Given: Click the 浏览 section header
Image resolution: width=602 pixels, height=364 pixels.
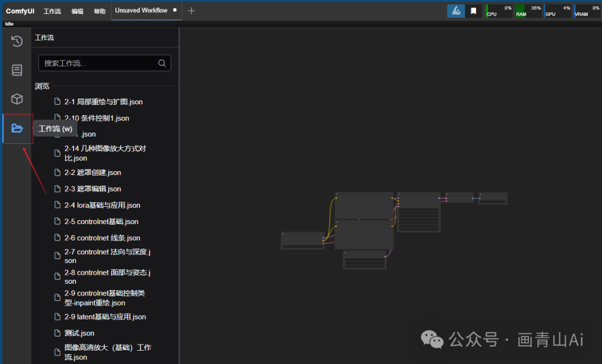Looking at the screenshot, I should tap(42, 86).
